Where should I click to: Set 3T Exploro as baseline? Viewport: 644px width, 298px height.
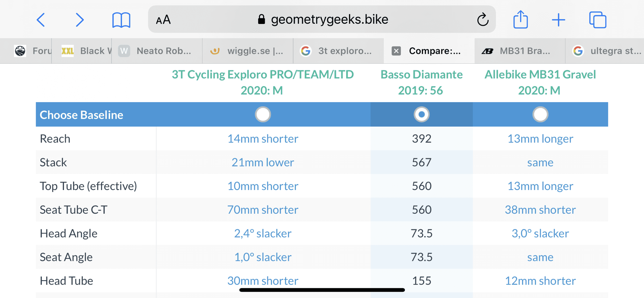click(x=263, y=114)
